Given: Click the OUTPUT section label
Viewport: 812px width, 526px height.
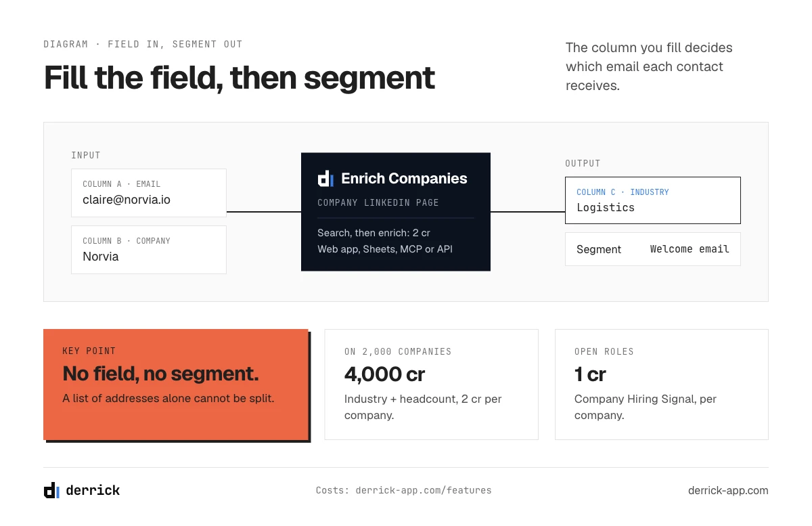Looking at the screenshot, I should tap(583, 163).
